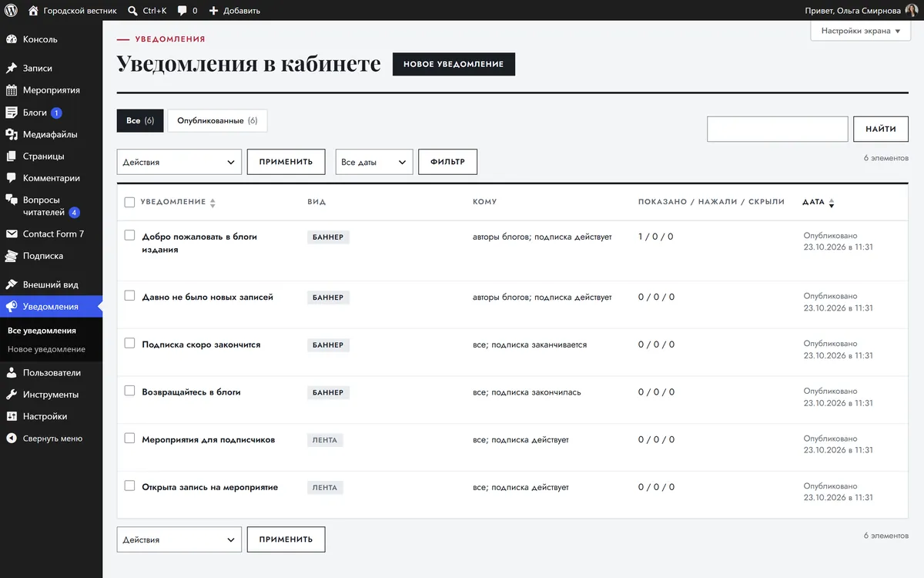
Task: Switch to the Опубликованные (6) tab
Action: [217, 120]
